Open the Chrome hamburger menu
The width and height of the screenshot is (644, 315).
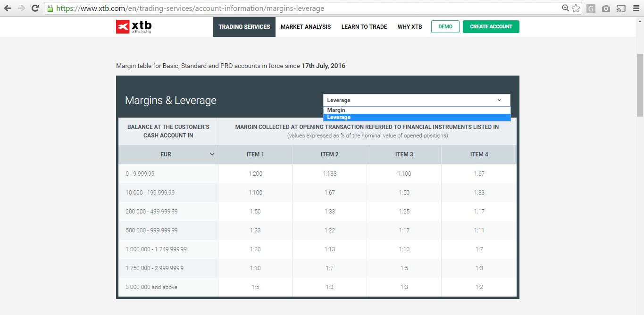click(635, 9)
